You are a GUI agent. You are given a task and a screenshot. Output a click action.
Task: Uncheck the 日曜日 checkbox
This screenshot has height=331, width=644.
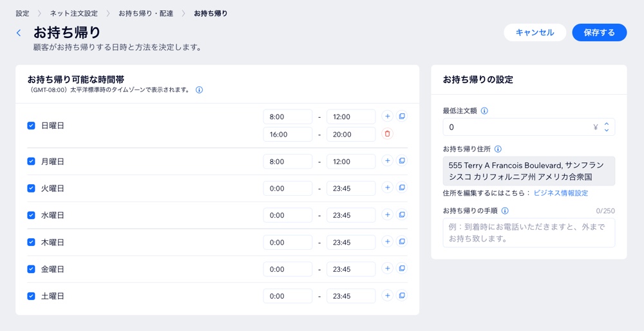pos(31,126)
